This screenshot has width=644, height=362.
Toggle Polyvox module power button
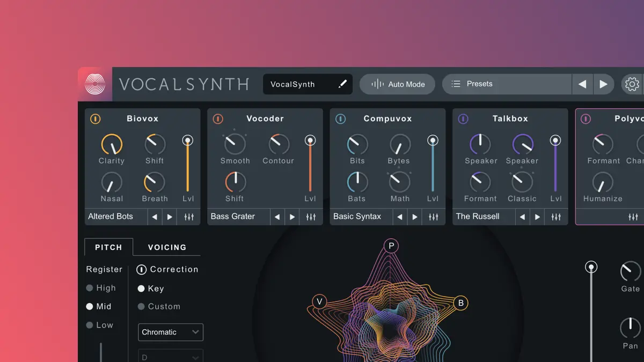(x=586, y=119)
